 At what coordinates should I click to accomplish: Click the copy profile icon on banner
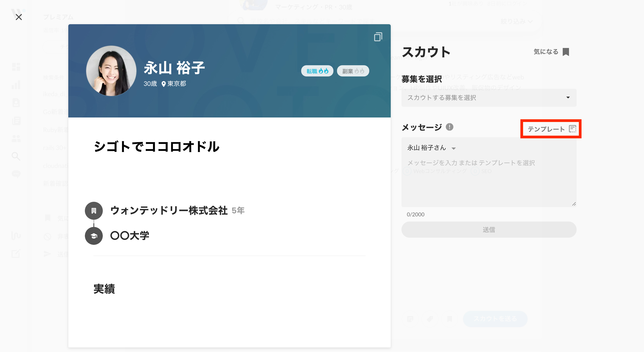pyautogui.click(x=378, y=37)
